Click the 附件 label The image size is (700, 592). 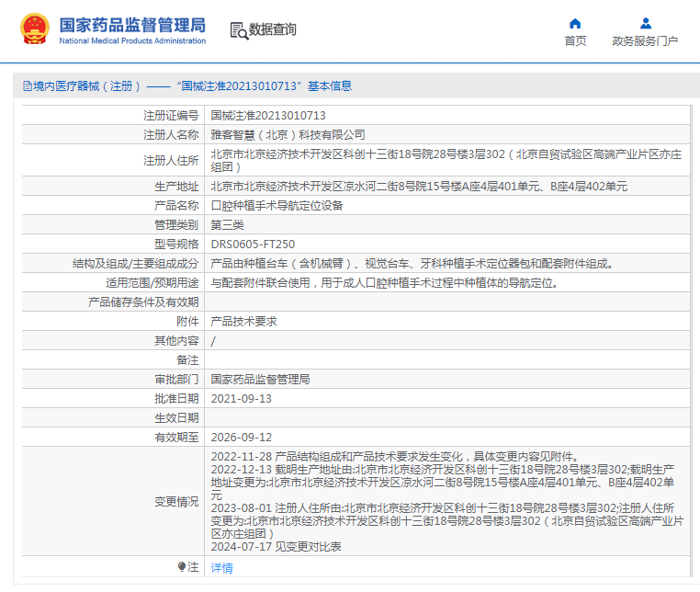(187, 321)
